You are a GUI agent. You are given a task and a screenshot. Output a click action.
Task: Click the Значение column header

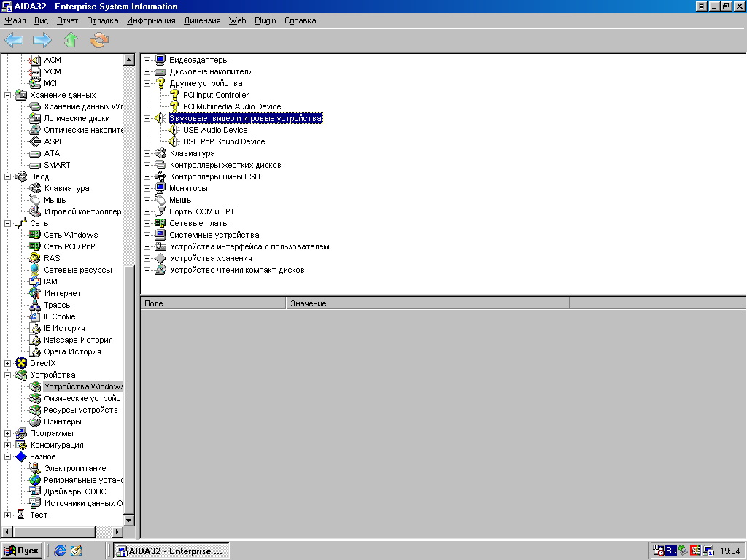[427, 303]
